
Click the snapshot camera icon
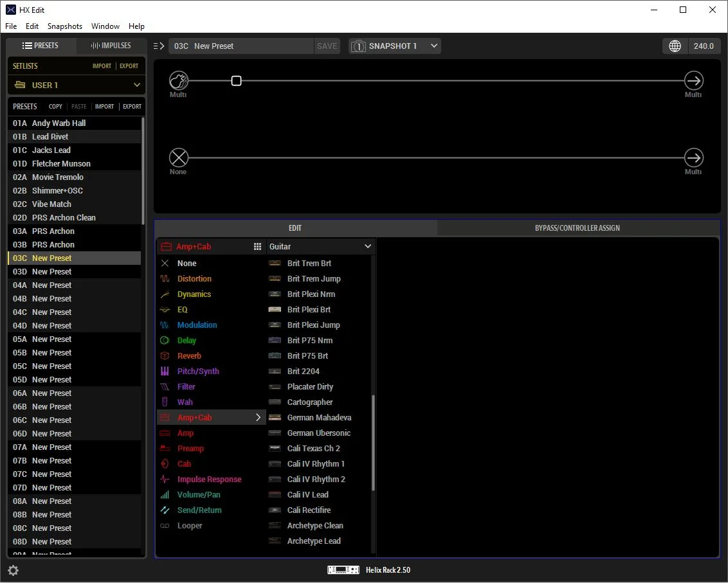358,46
